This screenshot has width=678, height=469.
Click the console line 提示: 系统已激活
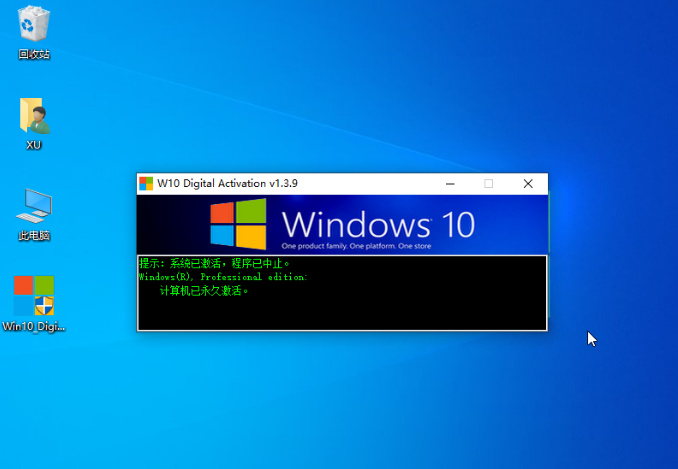click(x=214, y=264)
